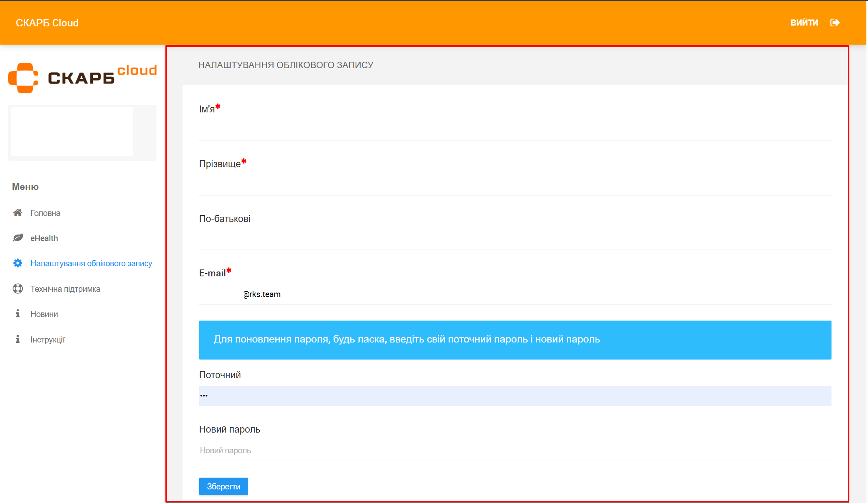Click the home icon beside Головна
The image size is (868, 504).
18,213
